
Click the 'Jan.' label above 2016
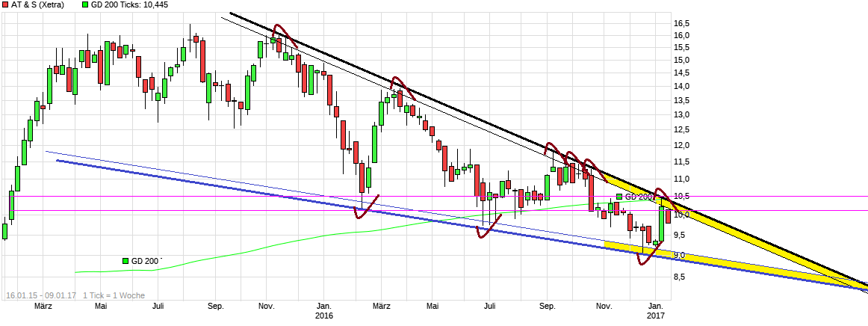pyautogui.click(x=324, y=306)
